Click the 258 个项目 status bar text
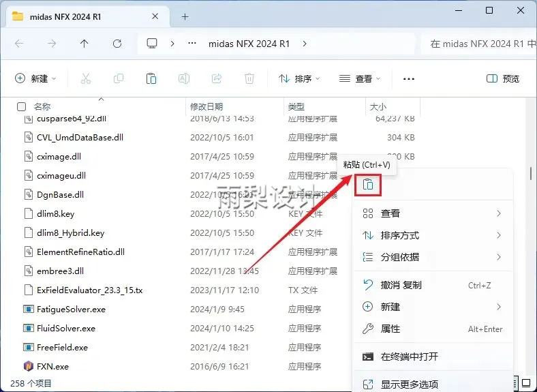This screenshot has height=392, width=537. tap(31, 383)
